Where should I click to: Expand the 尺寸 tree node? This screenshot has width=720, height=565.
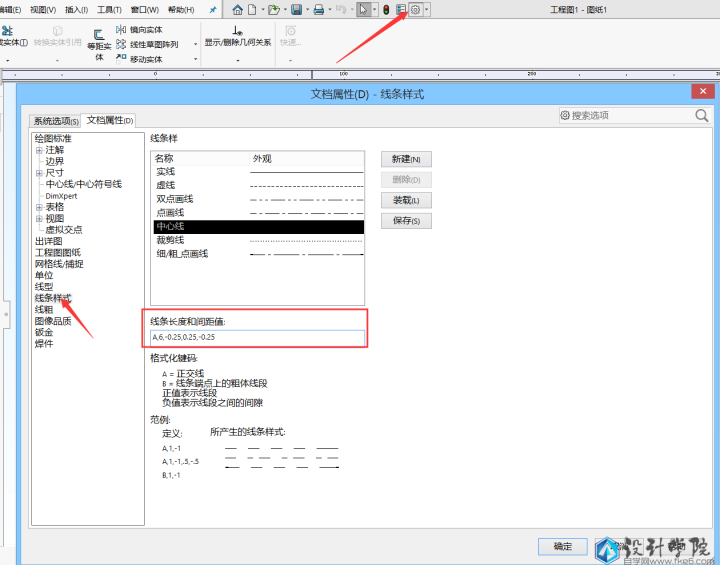coord(39,173)
